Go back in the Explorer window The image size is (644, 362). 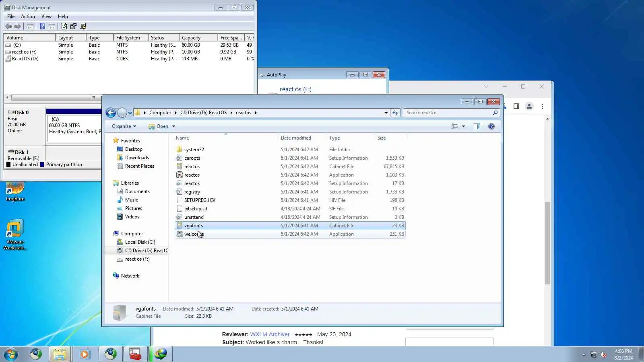[111, 113]
